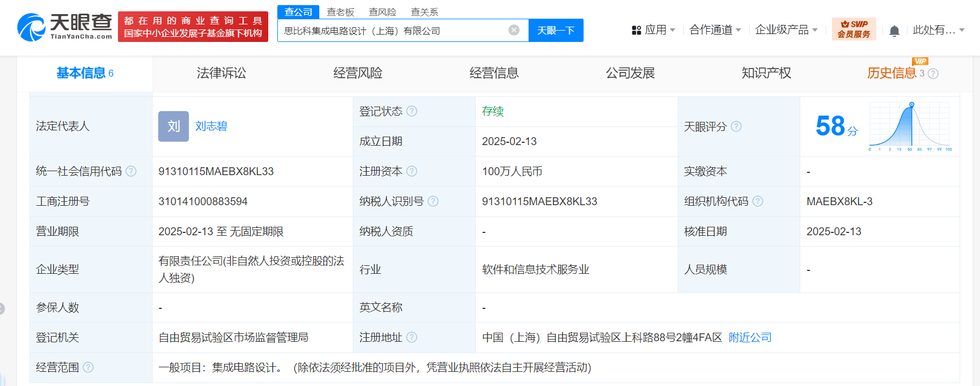Click help icon beside 统一社会信用代码
Viewport: 980px width, 386px height.
(x=131, y=171)
